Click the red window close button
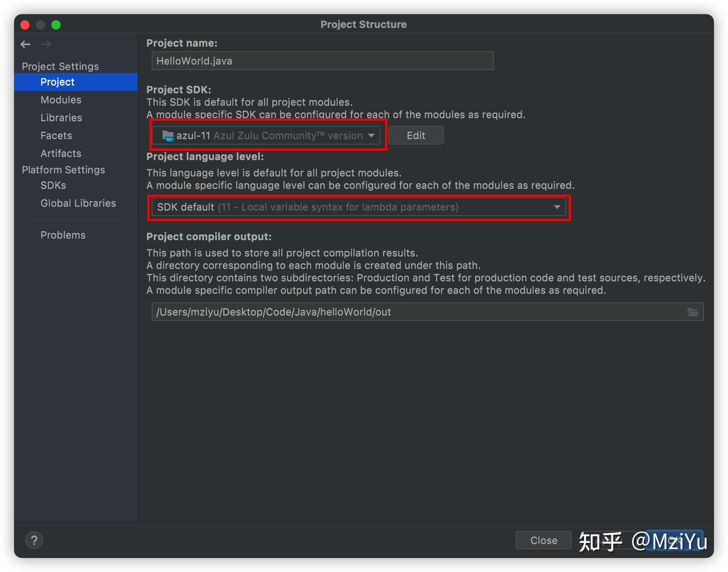The image size is (728, 572). coord(25,25)
